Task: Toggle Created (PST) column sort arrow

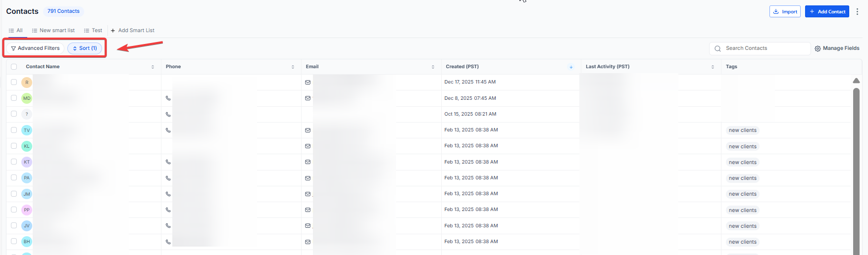Action: tap(571, 67)
